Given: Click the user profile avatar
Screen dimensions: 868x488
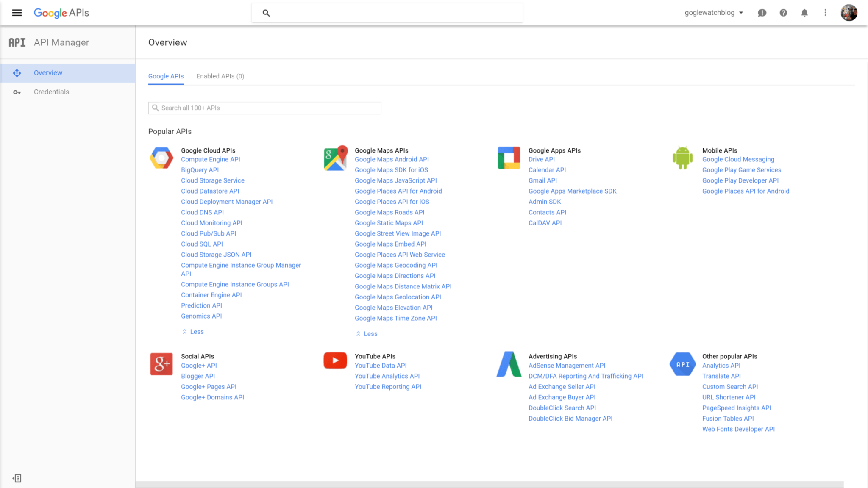Looking at the screenshot, I should 849,13.
